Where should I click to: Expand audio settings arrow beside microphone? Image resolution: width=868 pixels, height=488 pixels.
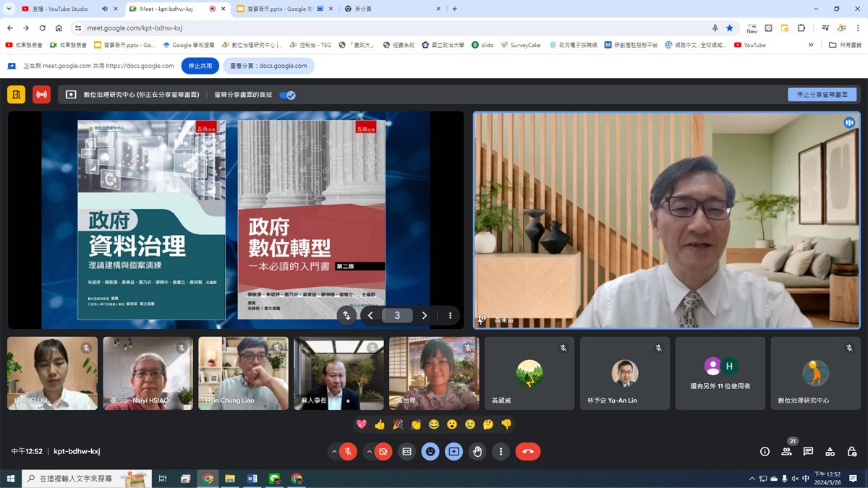pyautogui.click(x=333, y=451)
